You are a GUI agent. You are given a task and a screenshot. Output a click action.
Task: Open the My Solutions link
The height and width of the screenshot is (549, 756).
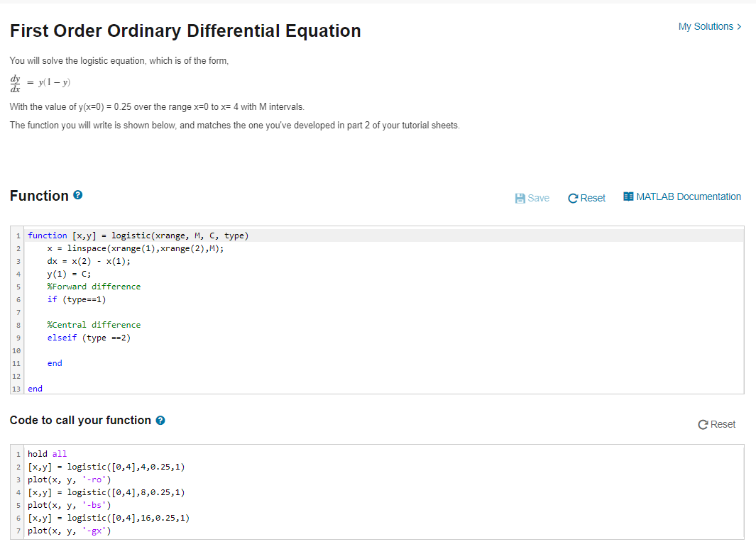pos(704,26)
